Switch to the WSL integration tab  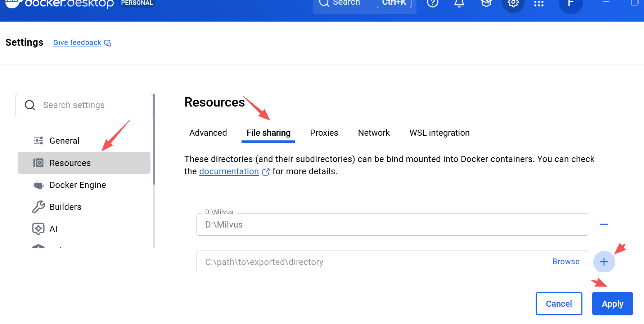coord(439,133)
